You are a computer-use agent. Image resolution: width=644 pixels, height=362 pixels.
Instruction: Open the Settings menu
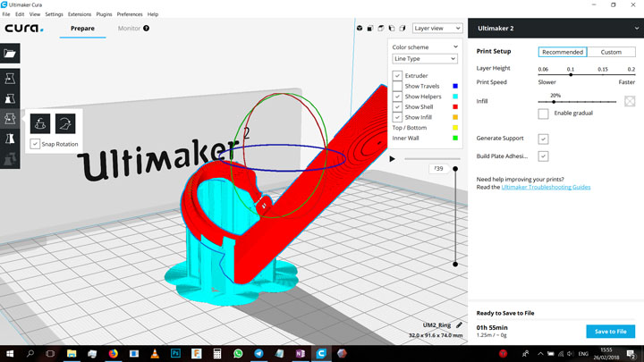[x=55, y=14]
